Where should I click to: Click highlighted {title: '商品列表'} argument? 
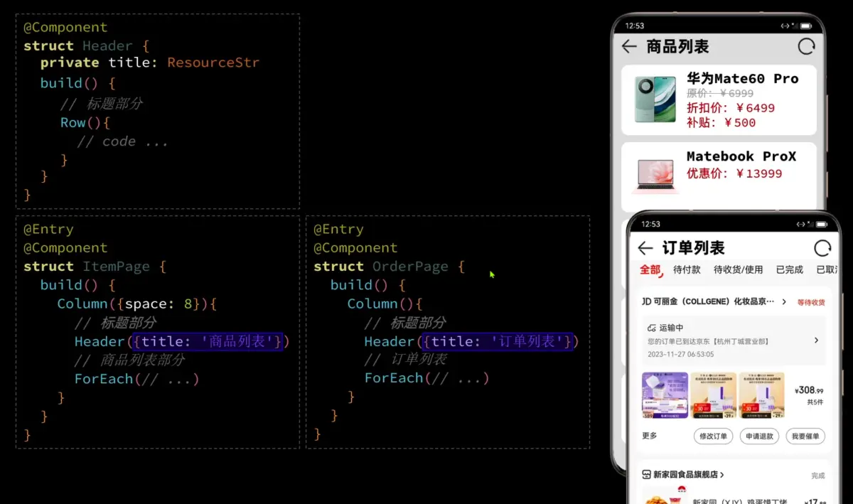[x=208, y=341]
